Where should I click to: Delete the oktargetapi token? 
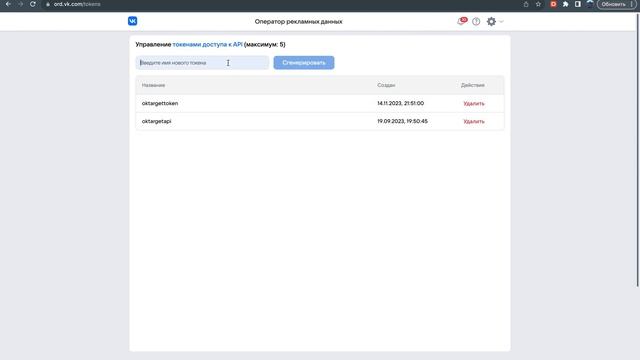click(473, 122)
